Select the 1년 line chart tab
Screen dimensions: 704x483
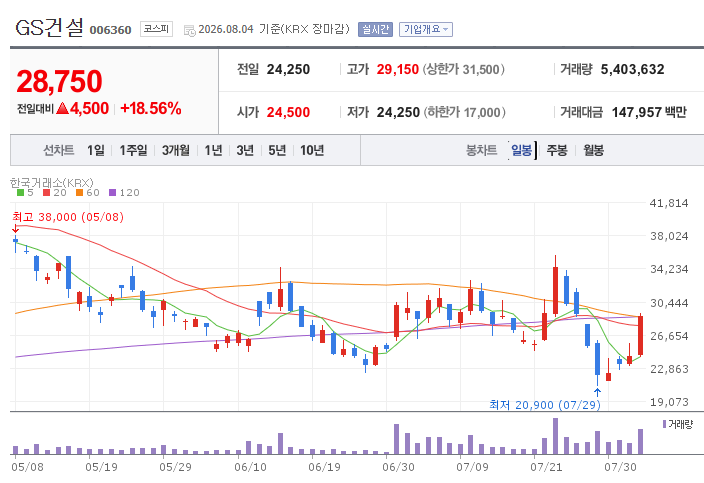(213, 150)
